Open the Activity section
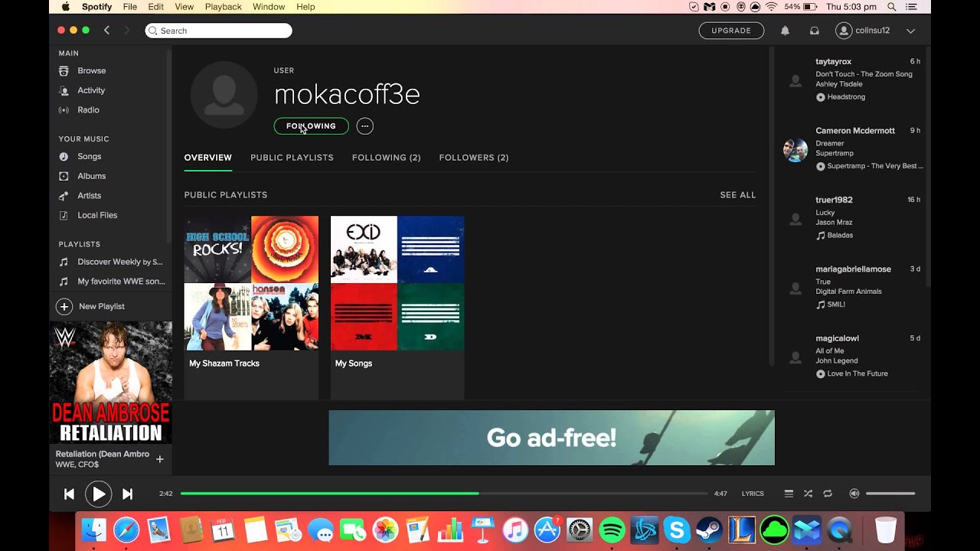This screenshot has width=980, height=551. pos(91,90)
